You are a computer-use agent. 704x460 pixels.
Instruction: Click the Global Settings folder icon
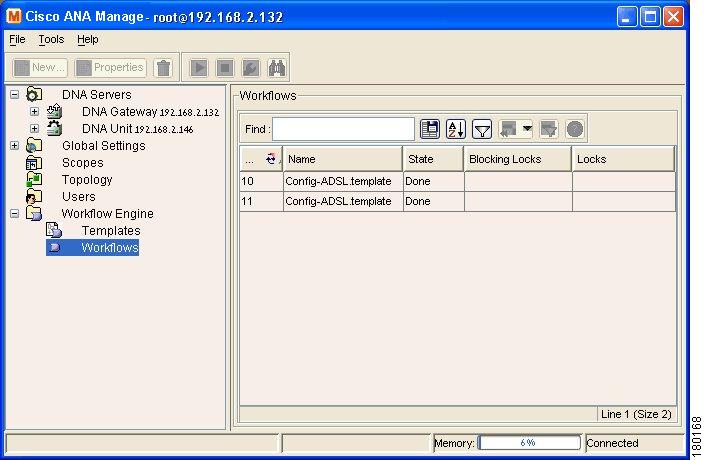(34, 145)
